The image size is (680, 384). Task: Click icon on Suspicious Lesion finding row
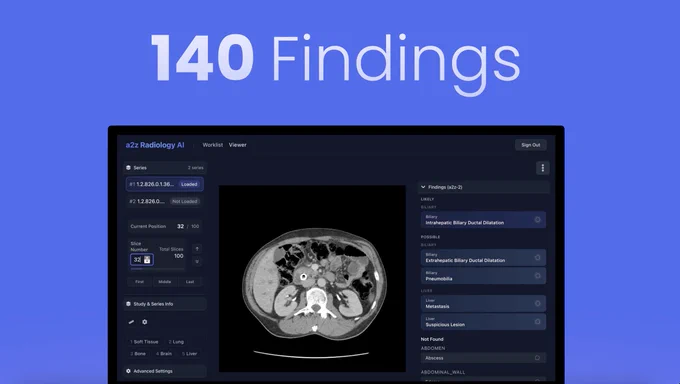(537, 322)
